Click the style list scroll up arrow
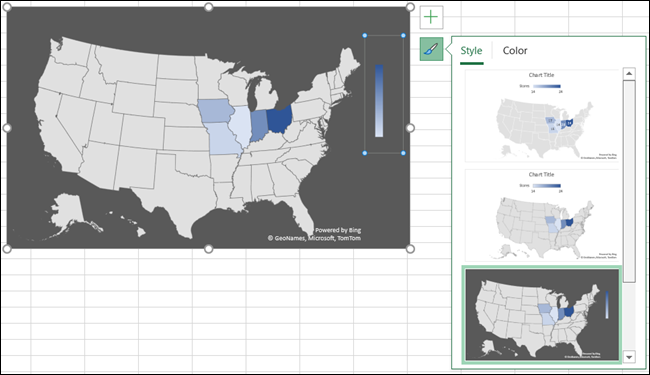The width and height of the screenshot is (650, 375). tap(629, 74)
